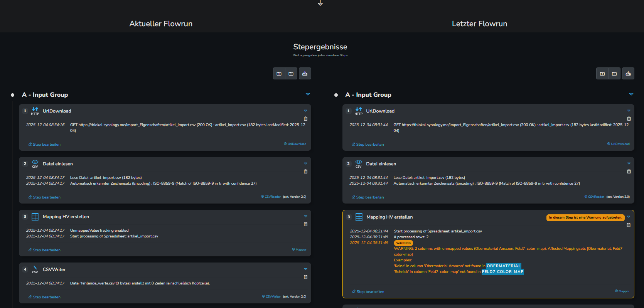644x308 pixels.
Task: Expand all steps in current flowrun toolbar
Action: pos(279,74)
